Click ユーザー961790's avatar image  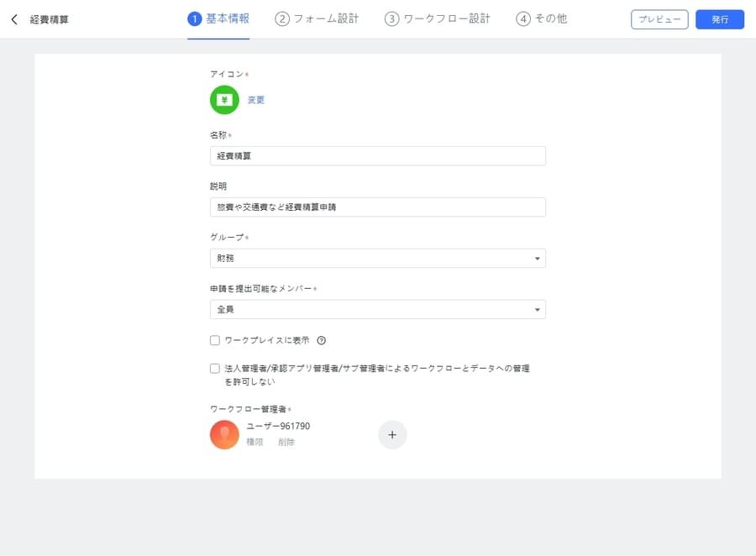(224, 434)
